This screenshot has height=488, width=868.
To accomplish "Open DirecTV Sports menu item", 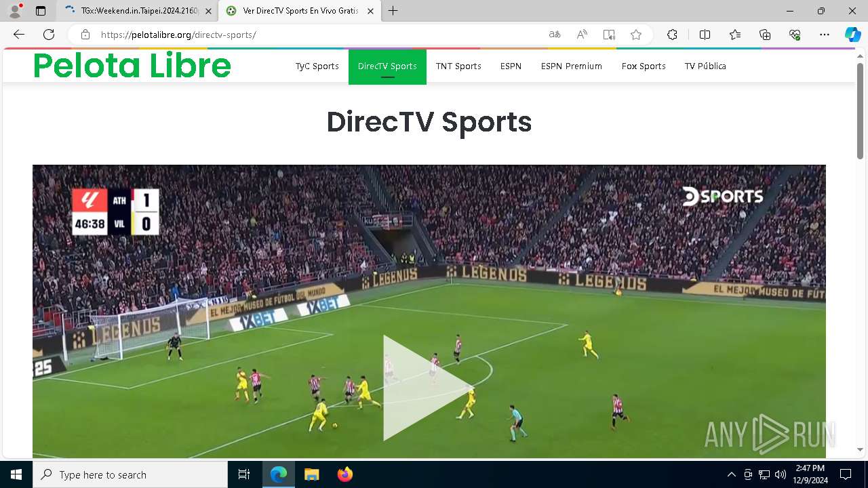I will pos(387,66).
